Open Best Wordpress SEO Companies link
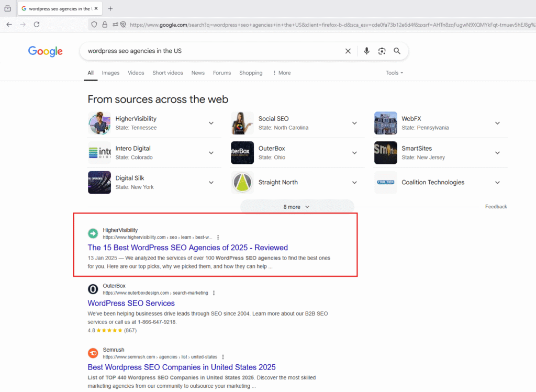The height and width of the screenshot is (392, 536). [182, 367]
